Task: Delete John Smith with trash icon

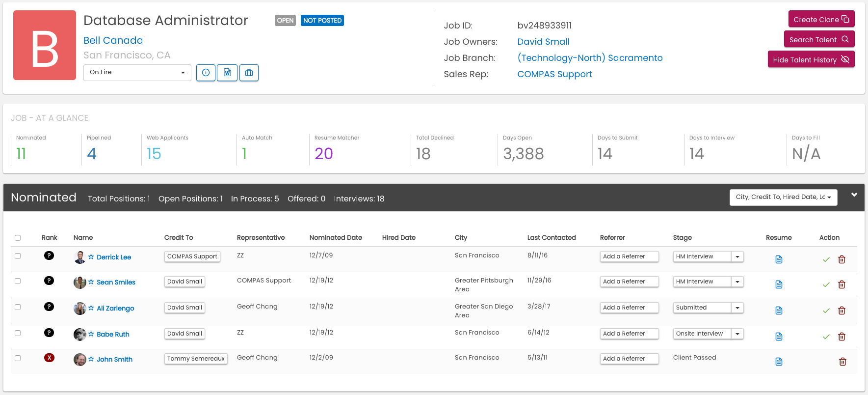Action: coord(842,362)
